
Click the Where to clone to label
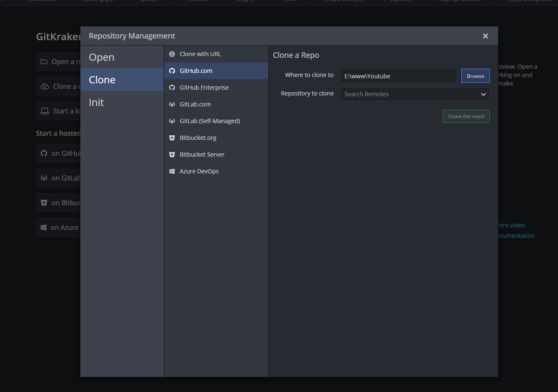tap(309, 75)
